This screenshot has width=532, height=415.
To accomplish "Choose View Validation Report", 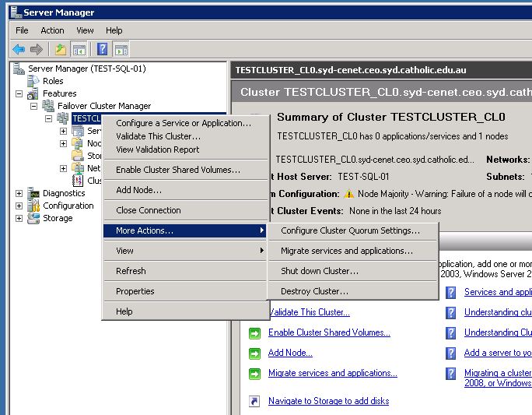I will (x=185, y=149).
